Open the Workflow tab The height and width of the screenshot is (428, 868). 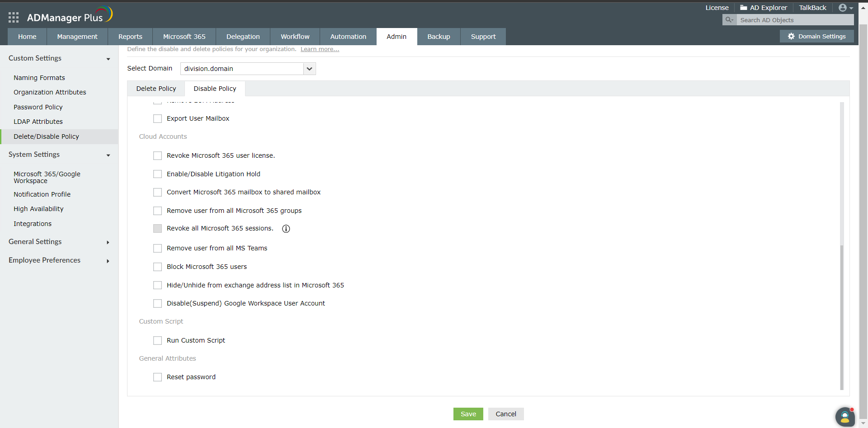click(x=295, y=37)
